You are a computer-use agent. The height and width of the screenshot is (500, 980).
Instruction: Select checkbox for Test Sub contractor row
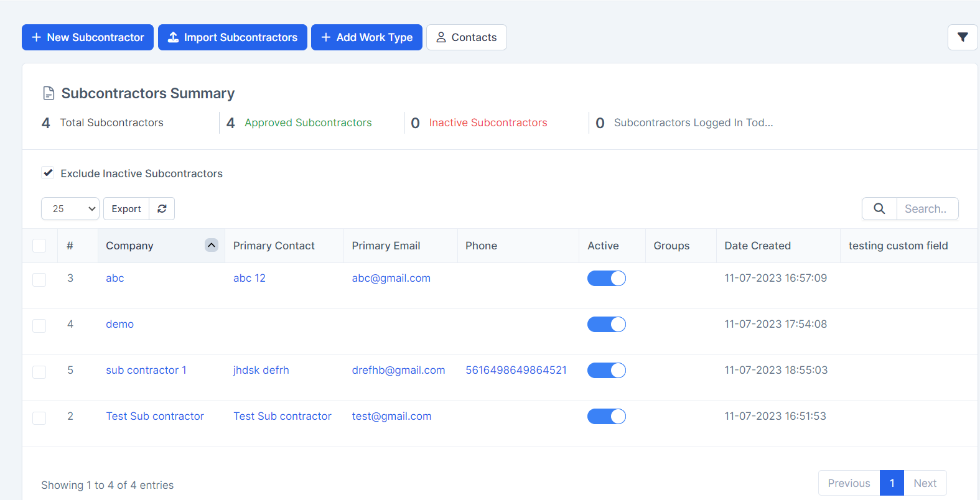click(39, 418)
